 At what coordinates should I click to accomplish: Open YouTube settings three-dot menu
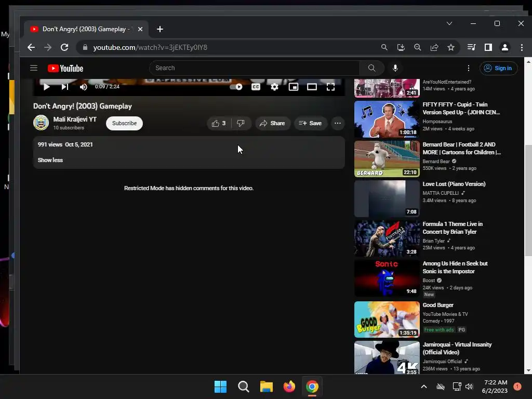click(469, 68)
